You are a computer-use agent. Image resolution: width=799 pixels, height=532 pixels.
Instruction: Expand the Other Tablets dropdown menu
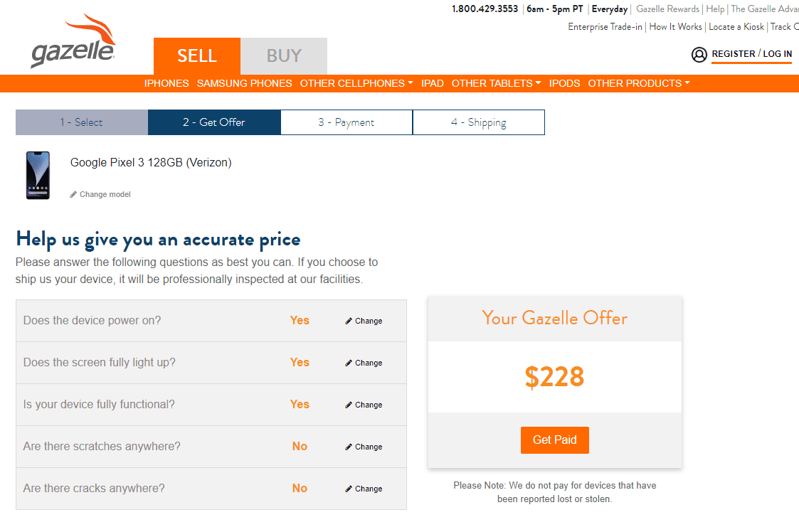pyautogui.click(x=496, y=83)
